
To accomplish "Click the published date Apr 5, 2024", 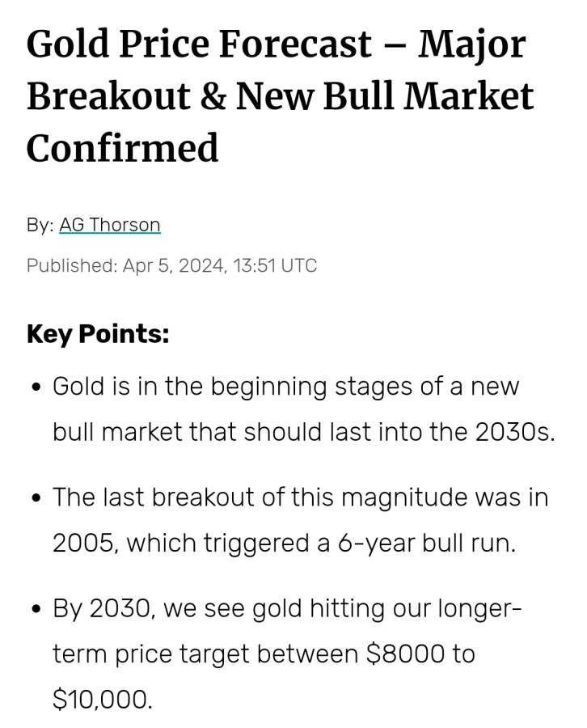I will tap(174, 265).
